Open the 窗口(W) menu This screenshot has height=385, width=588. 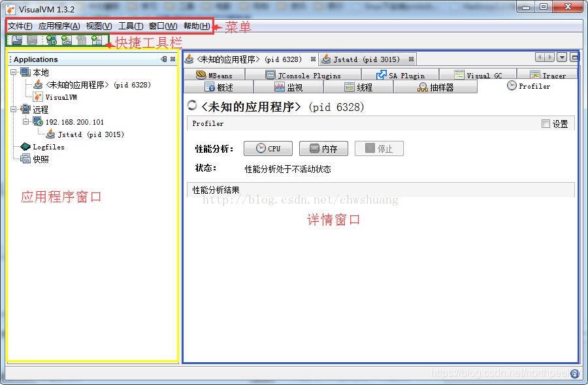[163, 26]
